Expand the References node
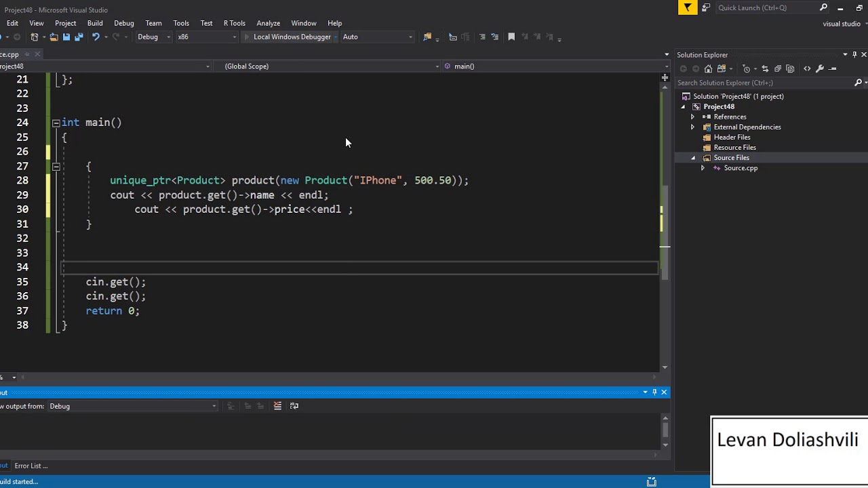 692,117
